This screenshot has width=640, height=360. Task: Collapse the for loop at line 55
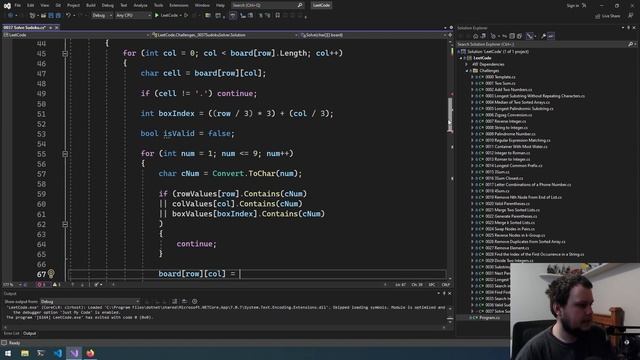(65, 154)
